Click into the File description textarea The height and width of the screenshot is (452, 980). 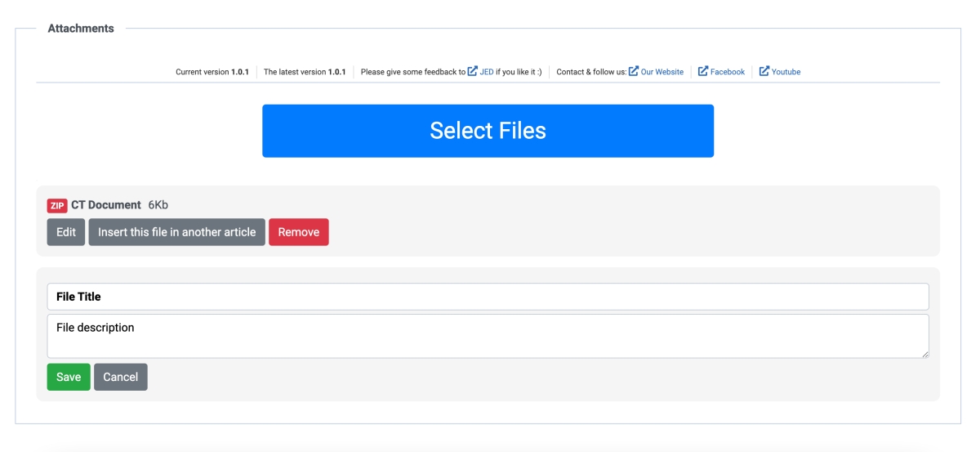(x=488, y=336)
